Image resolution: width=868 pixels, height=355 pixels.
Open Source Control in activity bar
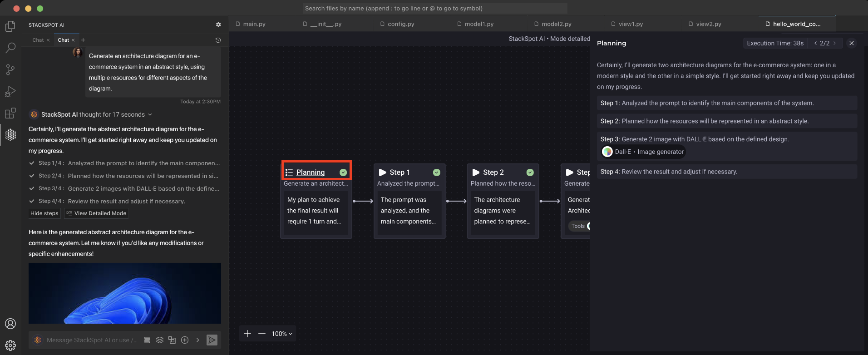[10, 69]
